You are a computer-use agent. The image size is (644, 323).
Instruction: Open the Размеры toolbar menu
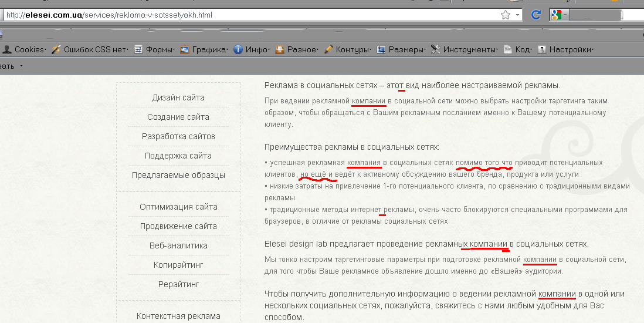pos(402,49)
